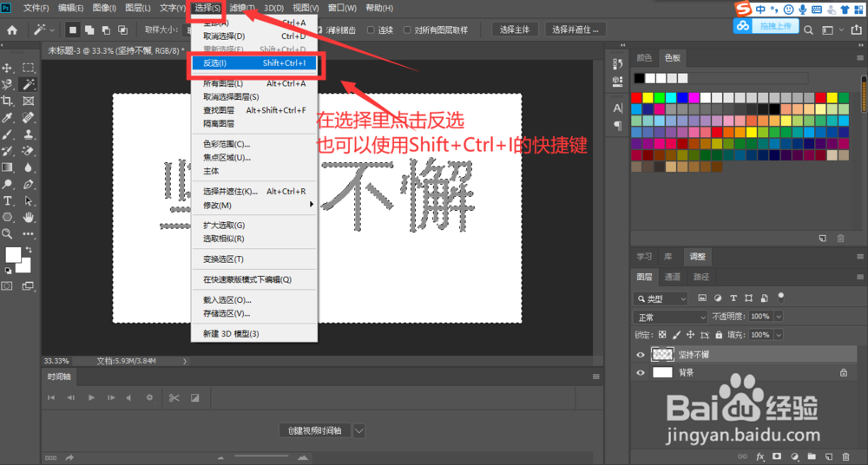The height and width of the screenshot is (465, 868).
Task: Click the 创建视频时间轴 button
Action: point(314,430)
